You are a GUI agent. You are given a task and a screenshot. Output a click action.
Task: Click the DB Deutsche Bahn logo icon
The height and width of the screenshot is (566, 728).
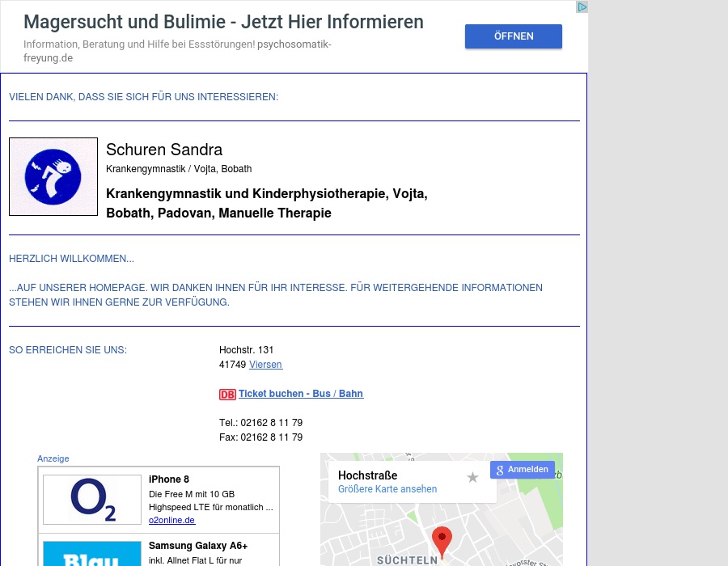tap(227, 395)
